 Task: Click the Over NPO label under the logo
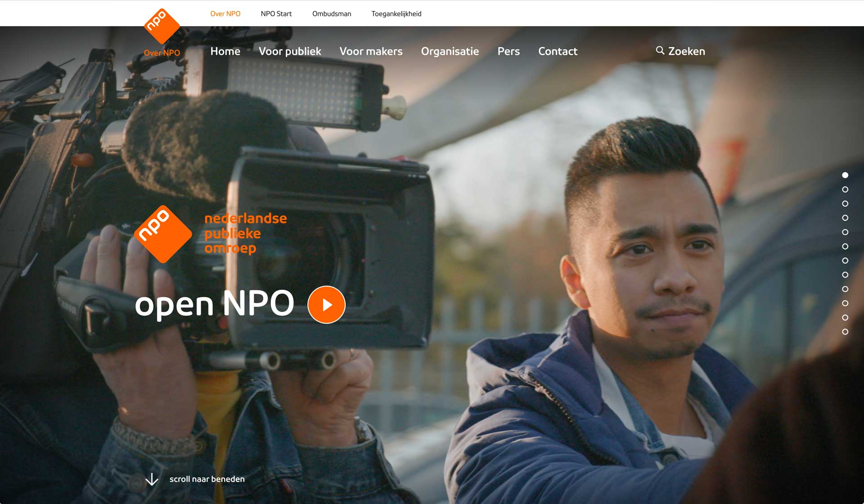coord(162,53)
